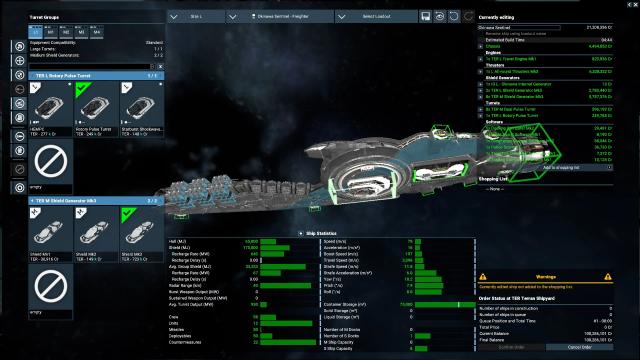Open the Engines category in sidebar
Viewport: 640px width, 360px height.
tap(19, 47)
